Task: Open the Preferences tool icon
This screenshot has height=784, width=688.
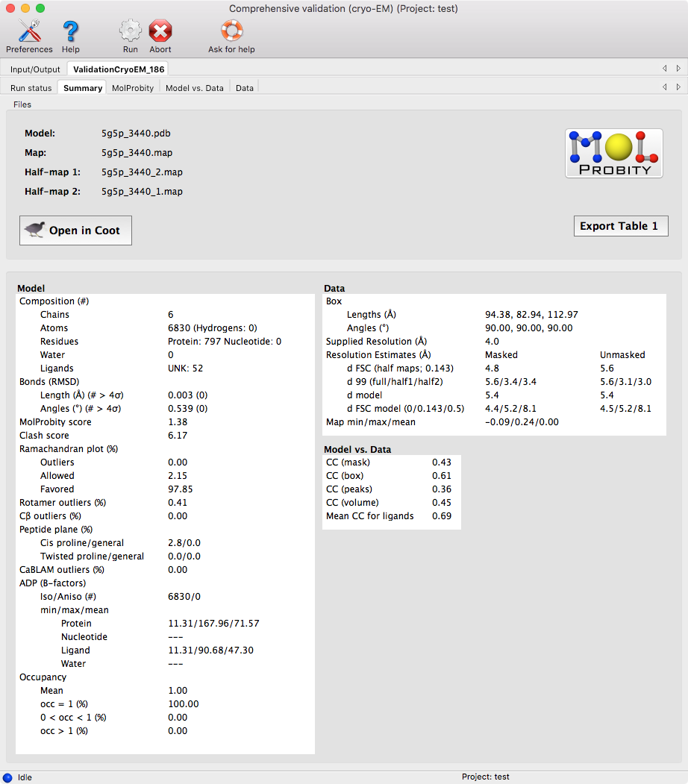Action: [x=29, y=32]
